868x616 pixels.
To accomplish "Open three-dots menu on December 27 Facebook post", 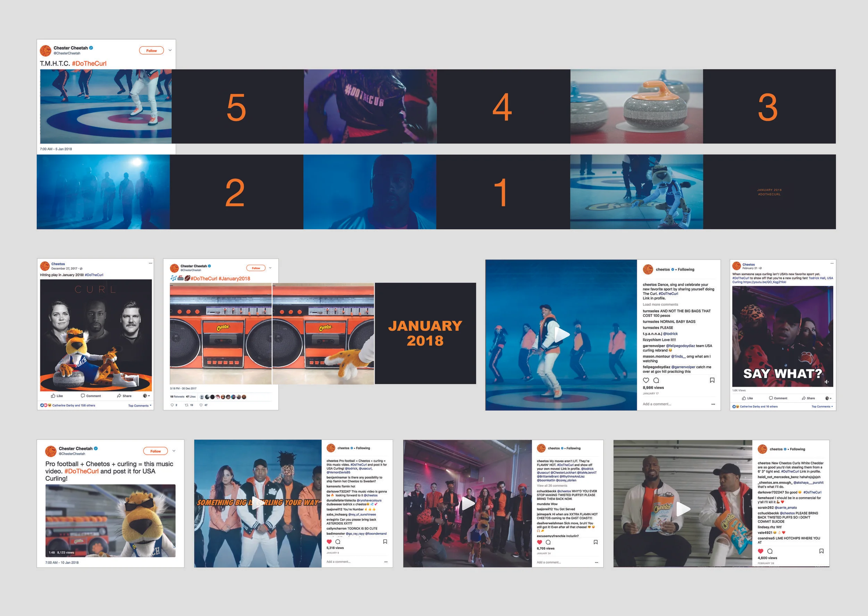I will (150, 263).
